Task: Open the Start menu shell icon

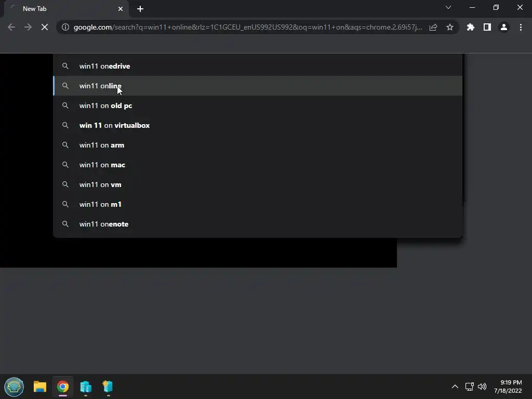Action: tap(14, 387)
